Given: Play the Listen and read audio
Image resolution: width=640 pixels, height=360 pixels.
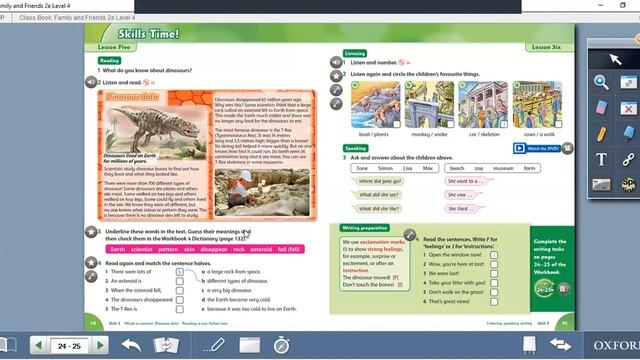Looking at the screenshot, I should (x=91, y=82).
